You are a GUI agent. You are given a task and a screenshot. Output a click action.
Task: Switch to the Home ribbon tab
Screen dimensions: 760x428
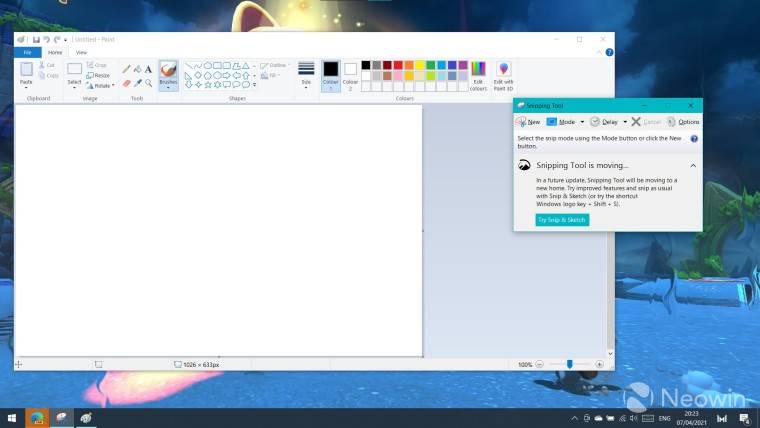[55, 52]
